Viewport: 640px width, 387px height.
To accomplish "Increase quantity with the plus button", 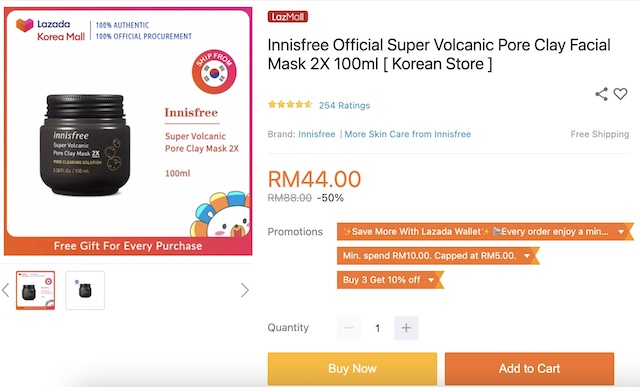I will click(406, 328).
